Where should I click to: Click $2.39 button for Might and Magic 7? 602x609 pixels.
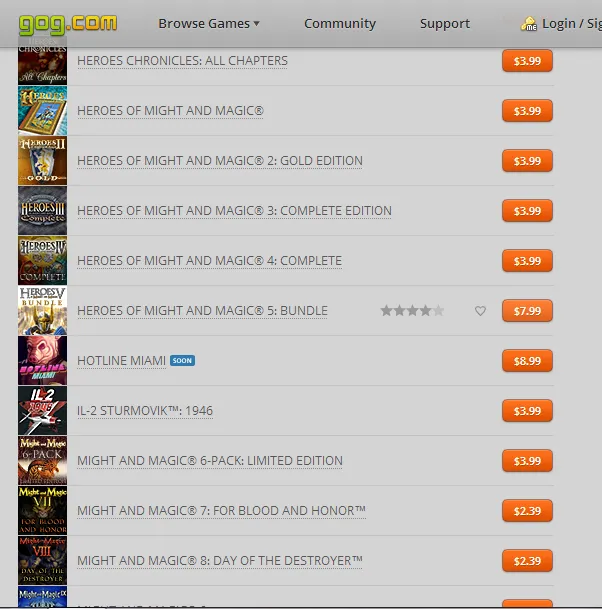pos(527,511)
